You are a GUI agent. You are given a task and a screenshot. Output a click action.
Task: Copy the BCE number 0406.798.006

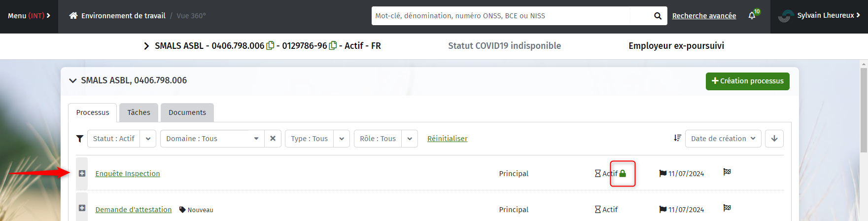tap(270, 45)
